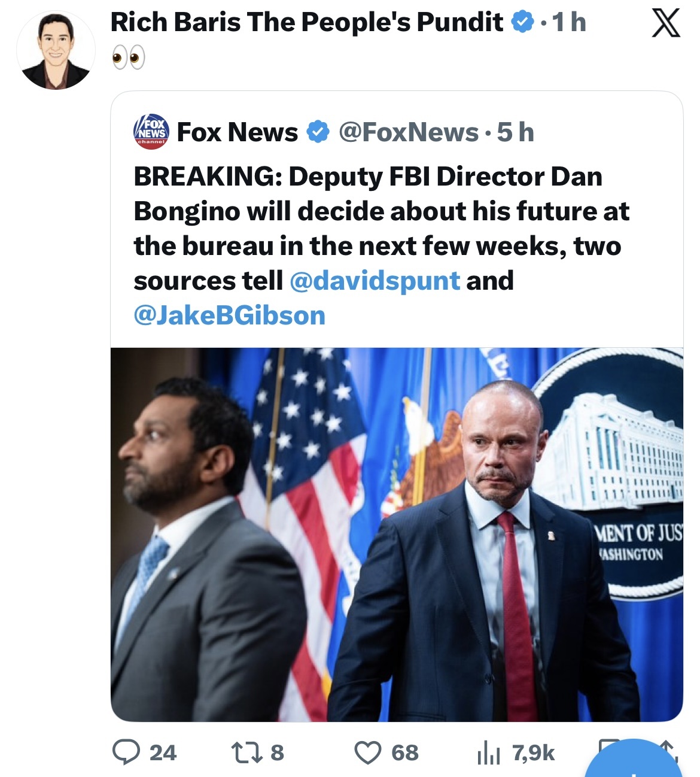700x777 pixels.
Task: Click the eyes emoji post text
Action: [x=128, y=58]
